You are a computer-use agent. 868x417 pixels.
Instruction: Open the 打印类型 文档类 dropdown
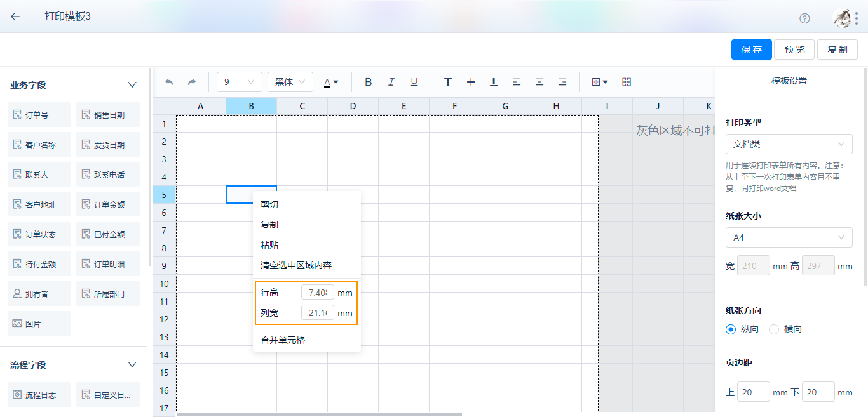pyautogui.click(x=789, y=144)
